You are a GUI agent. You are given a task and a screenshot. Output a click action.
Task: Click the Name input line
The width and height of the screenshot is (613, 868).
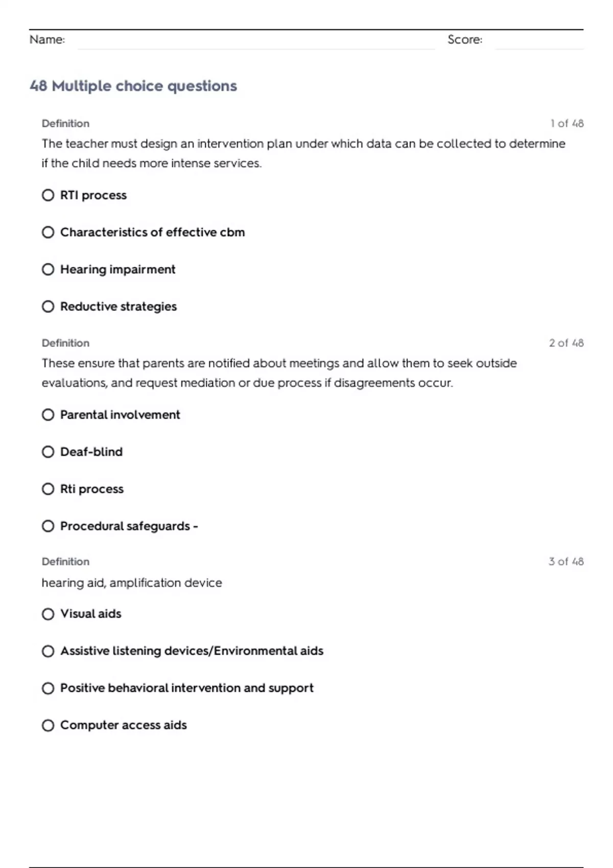pyautogui.click(x=256, y=41)
